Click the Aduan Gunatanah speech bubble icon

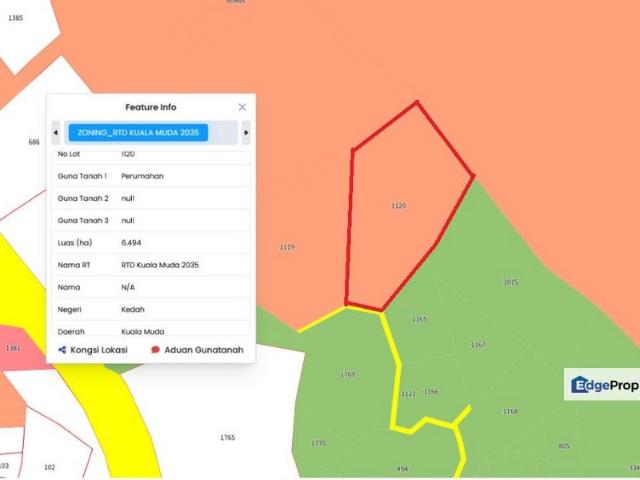tap(155, 350)
